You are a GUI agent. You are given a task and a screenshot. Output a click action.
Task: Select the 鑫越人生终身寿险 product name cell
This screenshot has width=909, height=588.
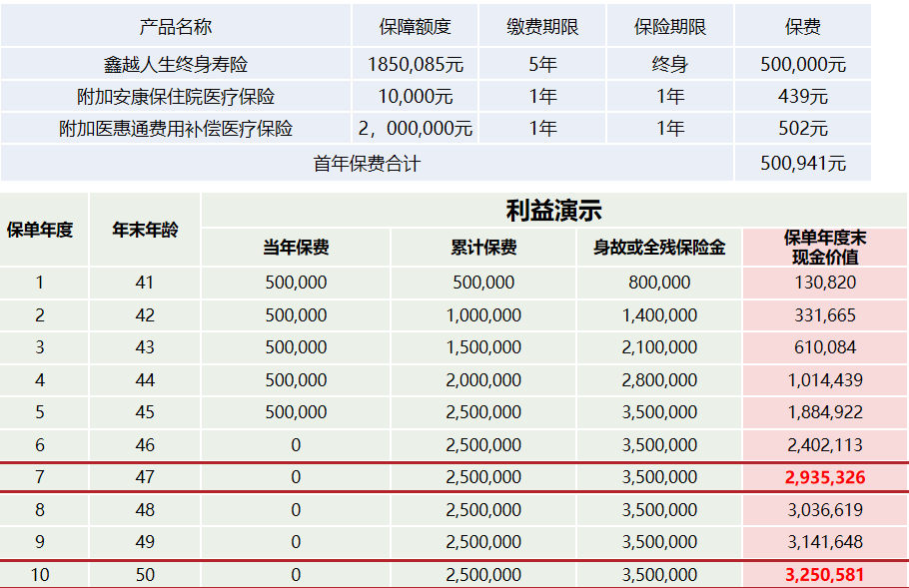[x=176, y=64]
